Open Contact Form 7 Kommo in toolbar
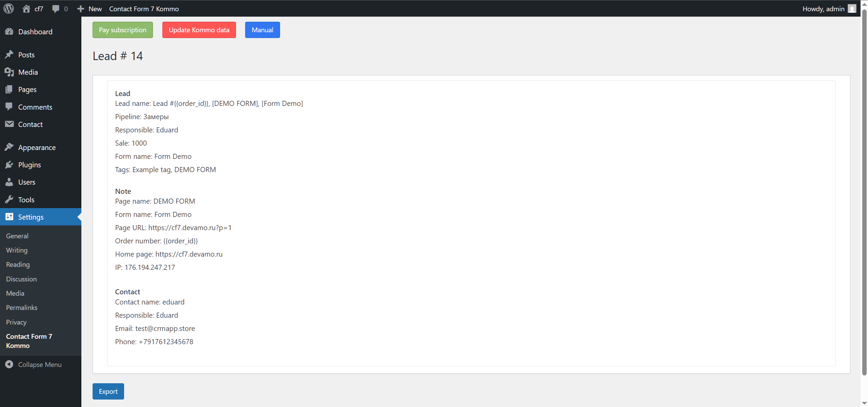Screen dimensions: 868x407 (x=144, y=8)
